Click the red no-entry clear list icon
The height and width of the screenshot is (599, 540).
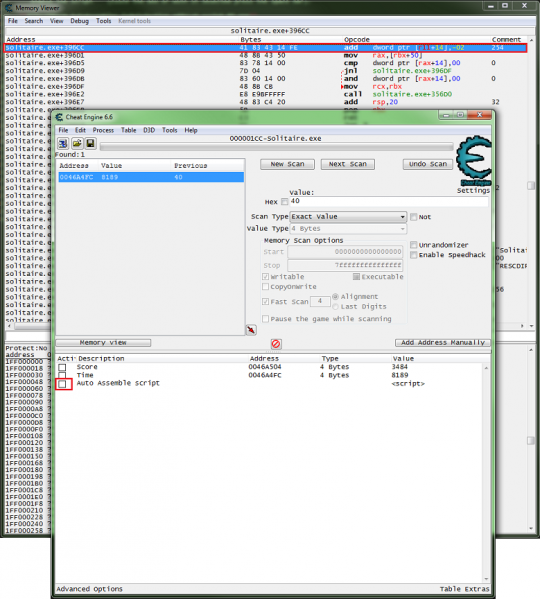[276, 344]
